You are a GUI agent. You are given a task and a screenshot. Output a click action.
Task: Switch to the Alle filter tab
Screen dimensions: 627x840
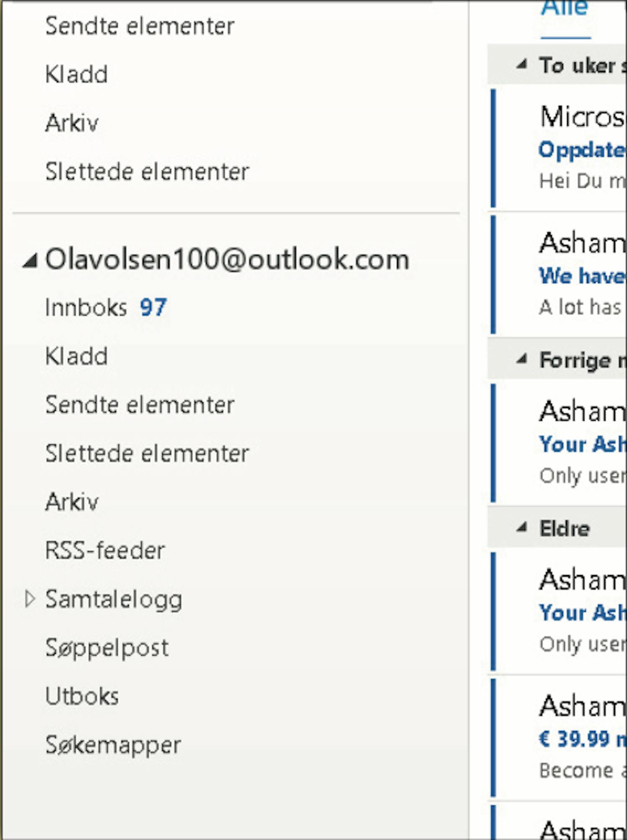[x=565, y=8]
